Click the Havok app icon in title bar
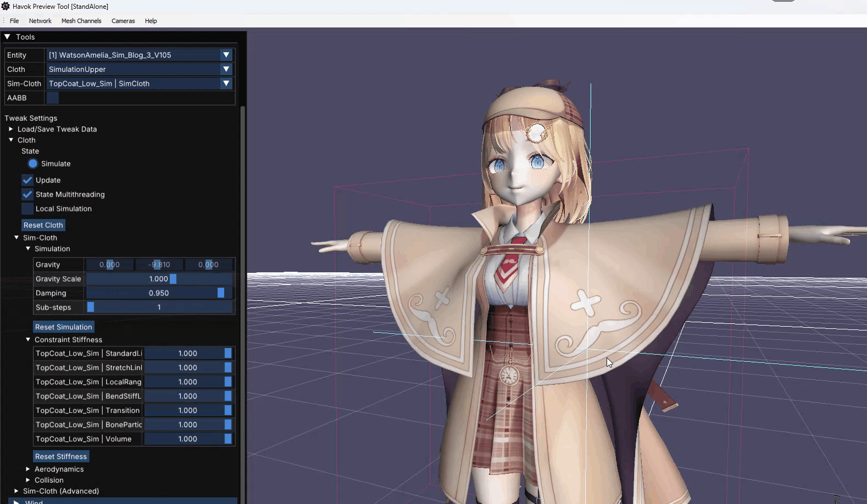The height and width of the screenshot is (504, 867). click(x=5, y=6)
